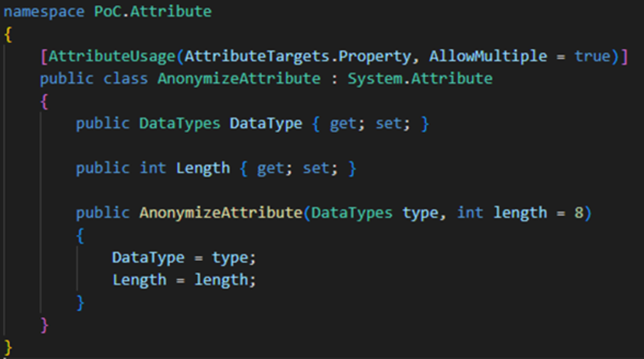
Task: Click the get accessor of DataType property
Action: tap(342, 123)
